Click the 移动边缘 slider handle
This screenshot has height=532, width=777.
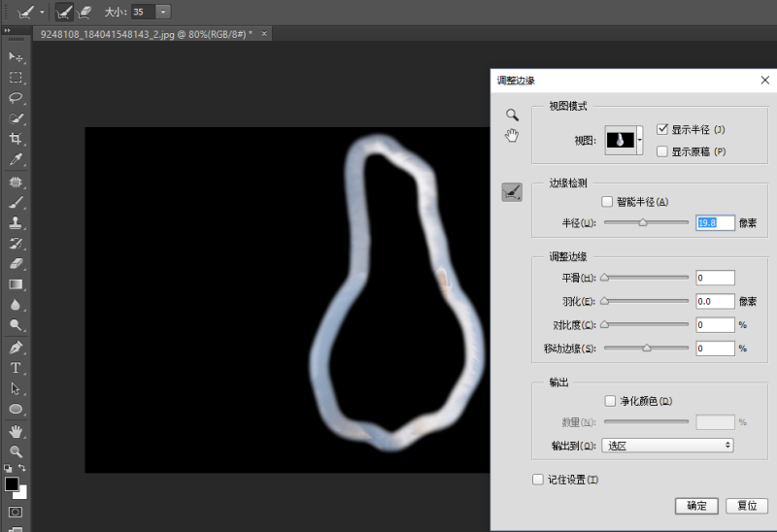pos(647,349)
